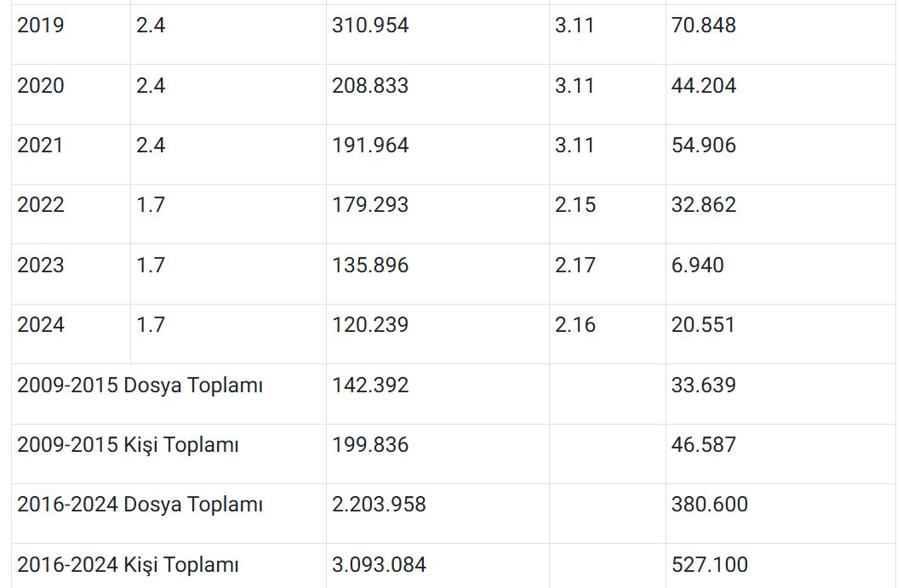Select the 2020 year cell
The width and height of the screenshot is (903, 588).
[x=41, y=86]
